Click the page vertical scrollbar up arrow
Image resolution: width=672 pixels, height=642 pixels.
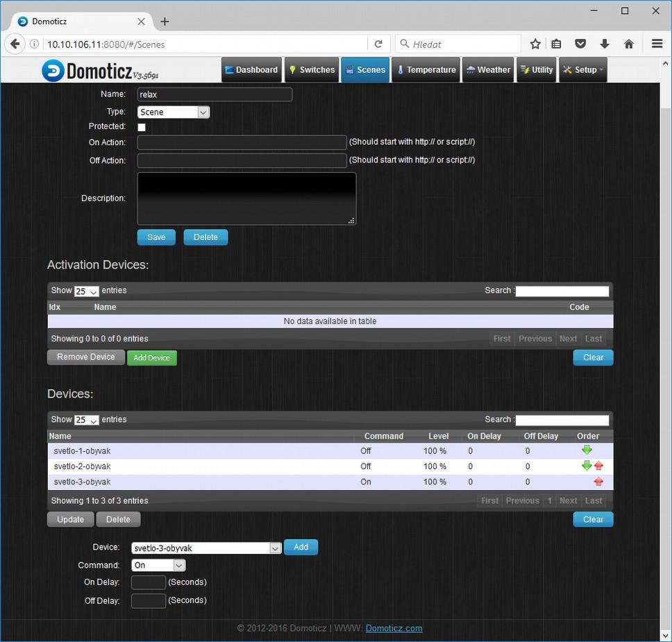tap(665, 63)
